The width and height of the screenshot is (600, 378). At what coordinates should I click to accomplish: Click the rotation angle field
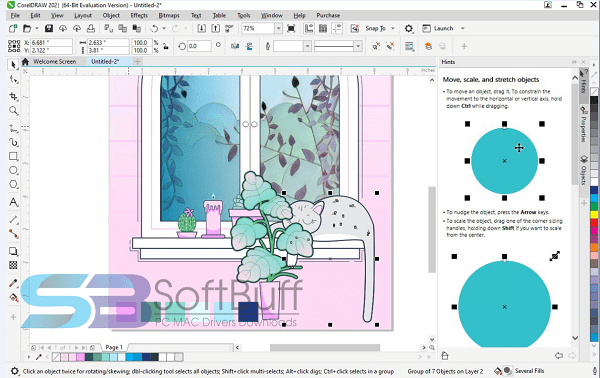[199, 46]
